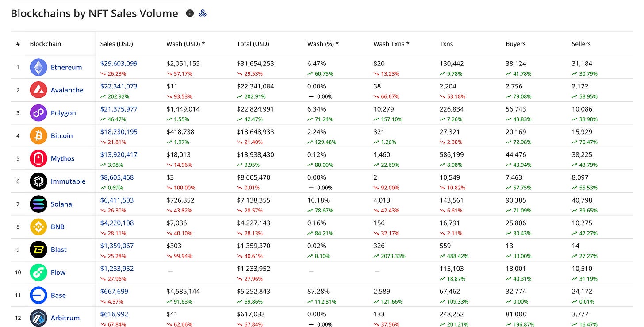The height and width of the screenshot is (327, 644).
Task: Sort by Wash (%) column header
Action: pos(323,44)
